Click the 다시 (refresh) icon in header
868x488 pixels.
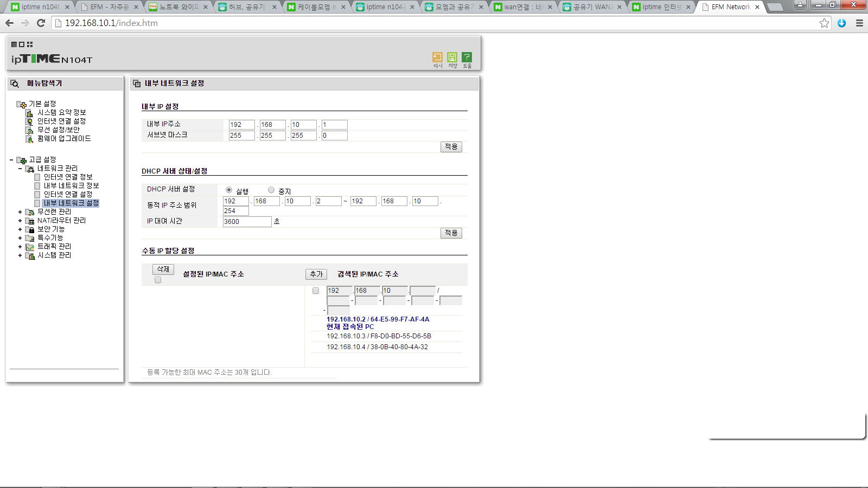pyautogui.click(x=437, y=57)
